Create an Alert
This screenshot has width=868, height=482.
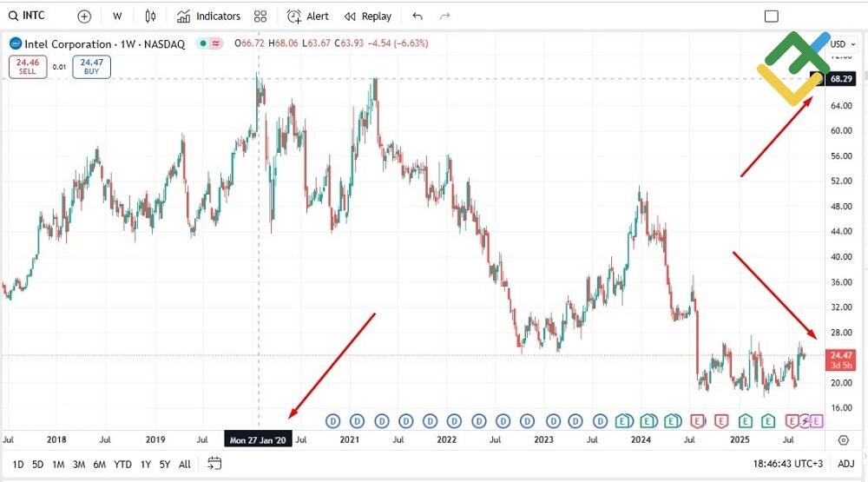(308, 16)
